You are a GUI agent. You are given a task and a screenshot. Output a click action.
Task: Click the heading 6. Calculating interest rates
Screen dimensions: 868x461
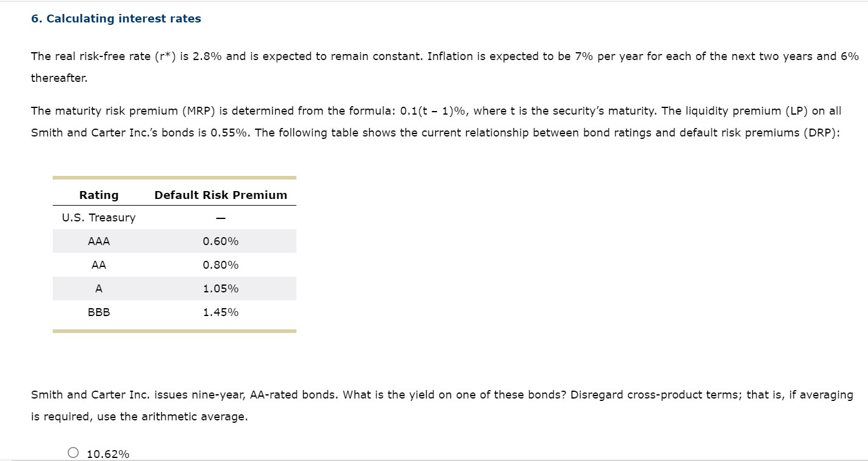tap(115, 18)
